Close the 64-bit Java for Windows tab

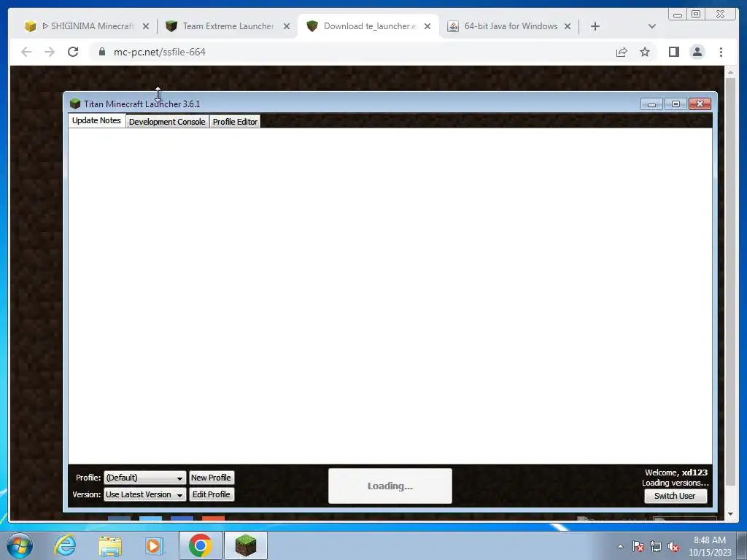click(x=568, y=26)
